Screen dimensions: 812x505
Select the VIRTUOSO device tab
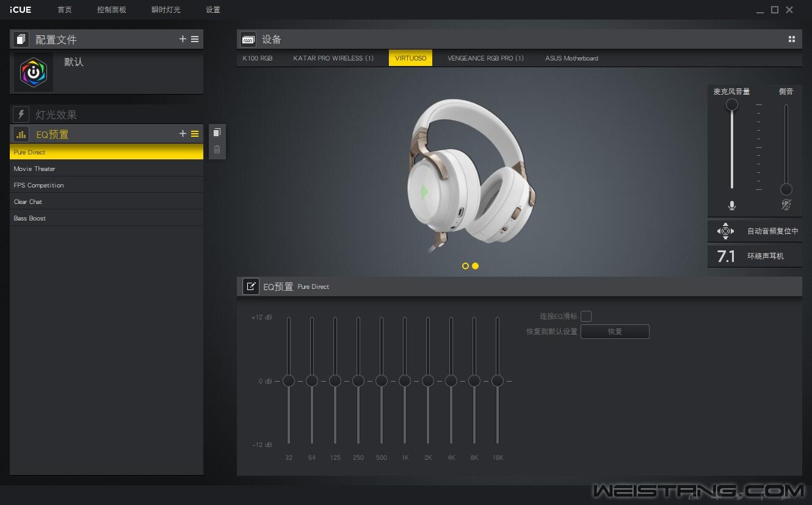pos(410,58)
